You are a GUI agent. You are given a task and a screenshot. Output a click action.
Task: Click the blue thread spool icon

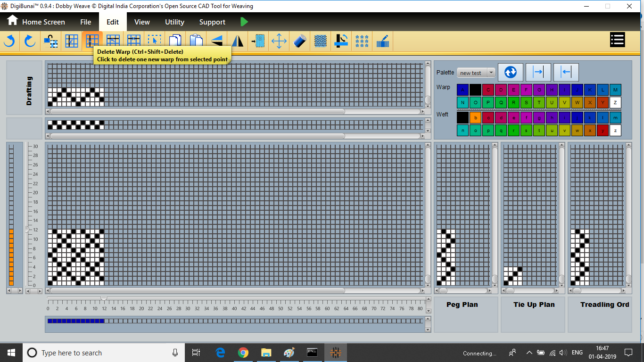point(300,41)
